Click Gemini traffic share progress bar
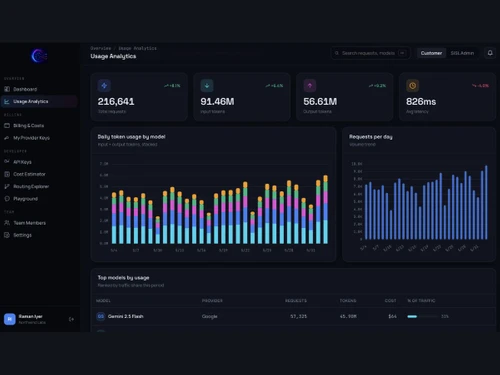 pos(422,316)
